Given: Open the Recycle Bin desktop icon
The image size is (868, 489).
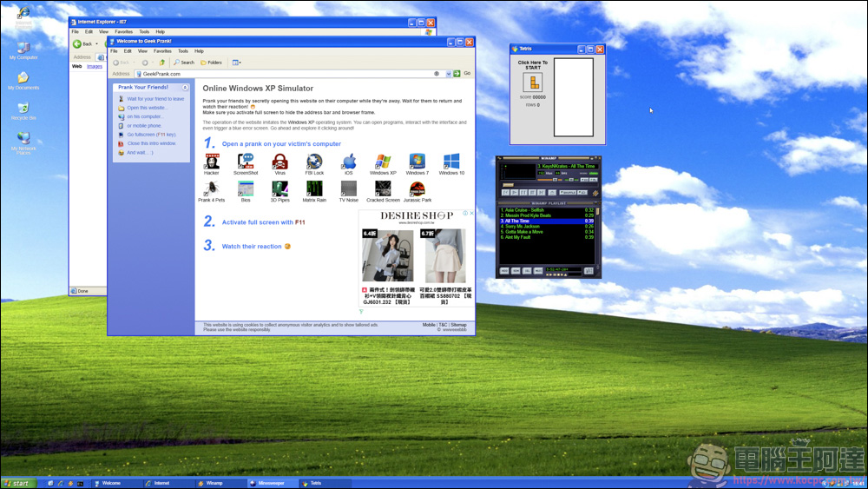Looking at the screenshot, I should pos(23,111).
